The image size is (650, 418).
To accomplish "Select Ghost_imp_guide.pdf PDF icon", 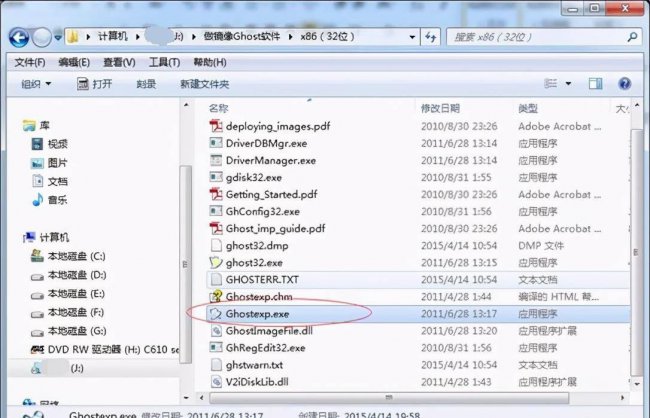I will [216, 228].
